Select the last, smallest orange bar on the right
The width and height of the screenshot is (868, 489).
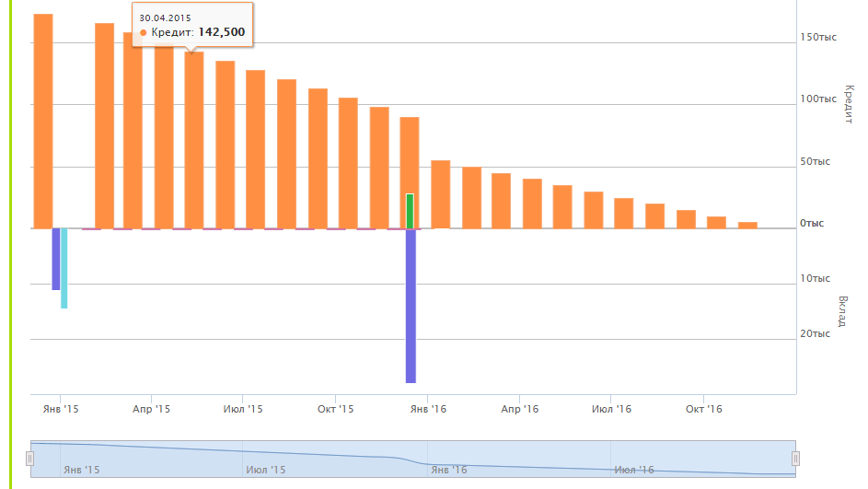[x=747, y=225]
